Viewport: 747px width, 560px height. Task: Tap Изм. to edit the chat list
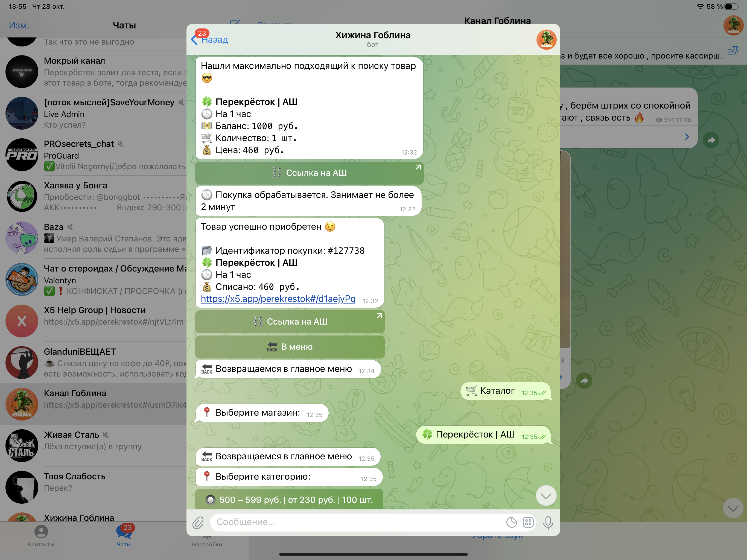(x=19, y=25)
